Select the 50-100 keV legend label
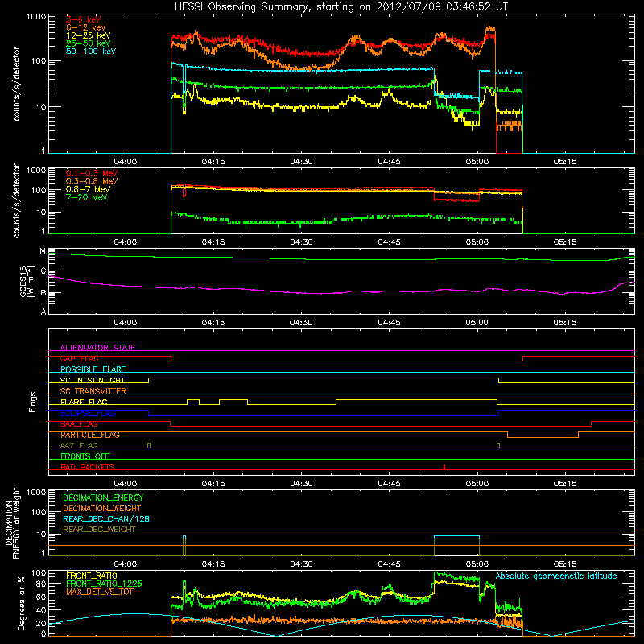 (x=91, y=51)
